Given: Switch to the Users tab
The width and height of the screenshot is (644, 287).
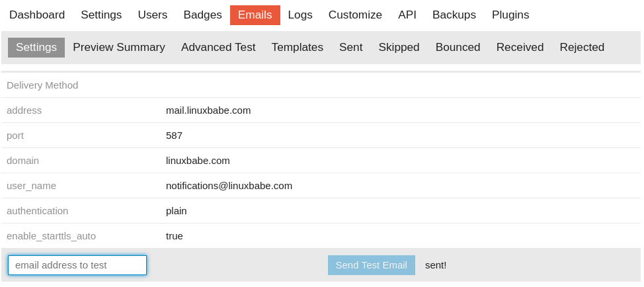Looking at the screenshot, I should 153,15.
